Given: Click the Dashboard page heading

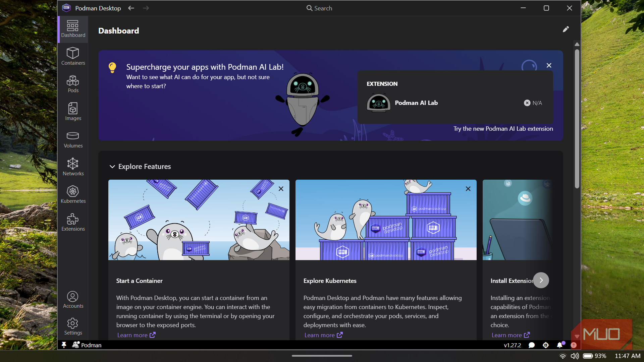Looking at the screenshot, I should click(119, 31).
